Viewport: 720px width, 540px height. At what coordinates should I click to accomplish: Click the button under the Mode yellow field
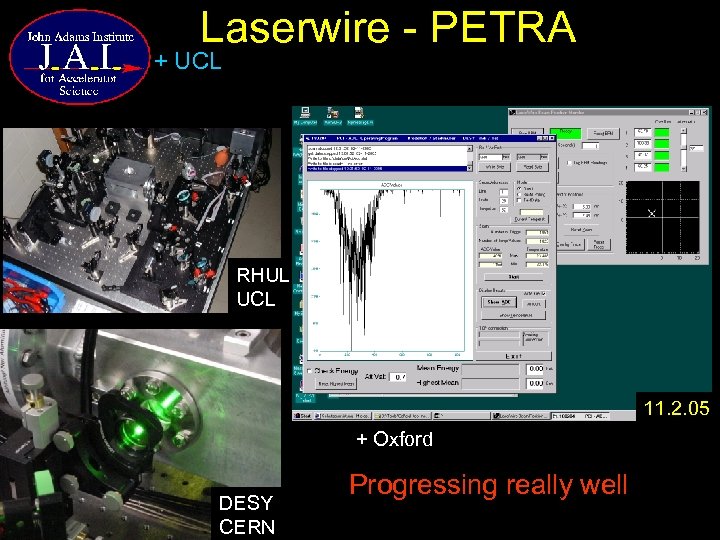529,219
